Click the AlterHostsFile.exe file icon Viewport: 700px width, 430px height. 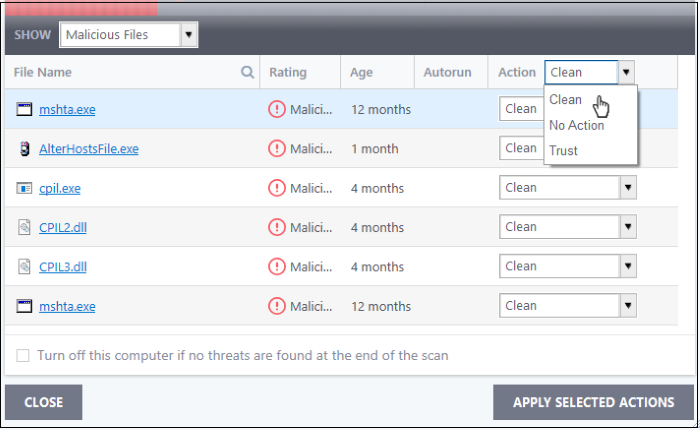[25, 149]
